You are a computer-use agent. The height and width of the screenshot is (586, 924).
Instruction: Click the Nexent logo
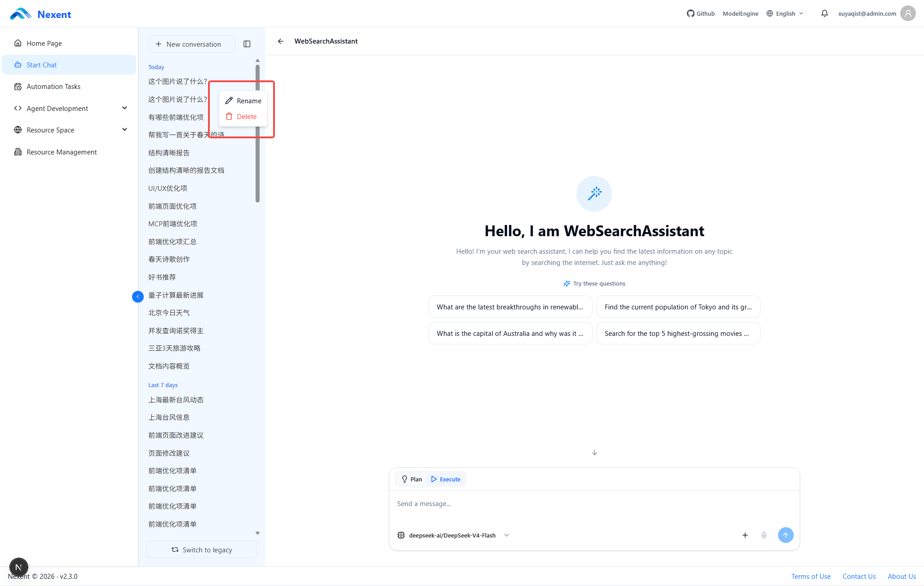coord(40,14)
